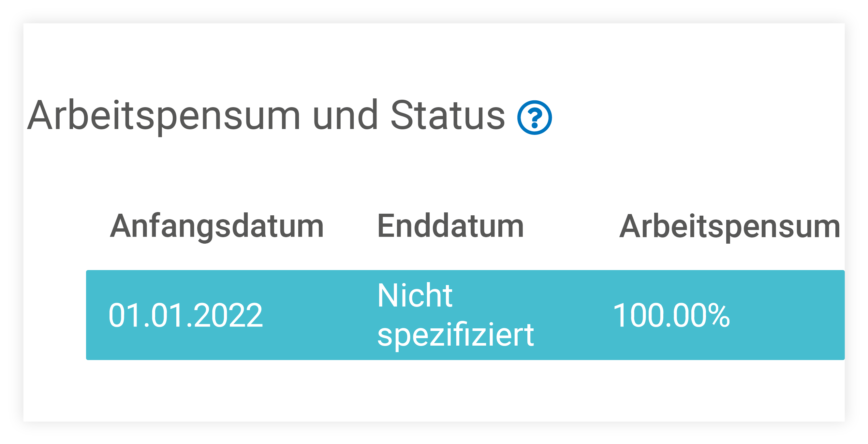Click the Enddatum column header
This screenshot has width=868, height=444.
click(x=450, y=226)
